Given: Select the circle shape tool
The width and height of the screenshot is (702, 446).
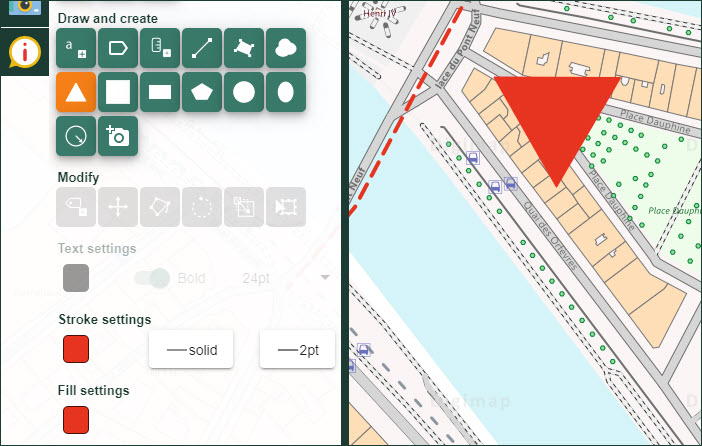Looking at the screenshot, I should (x=244, y=92).
